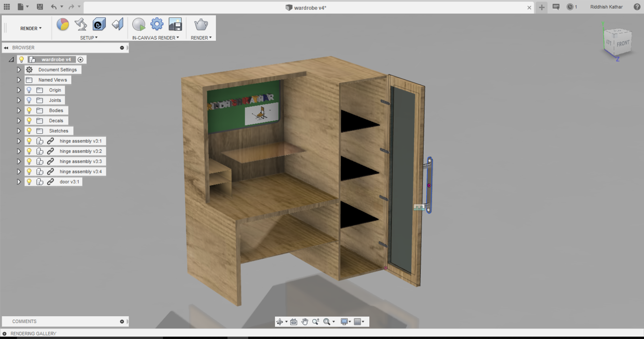Activate the Pan hand tool
This screenshot has height=339, width=644.
tap(305, 322)
